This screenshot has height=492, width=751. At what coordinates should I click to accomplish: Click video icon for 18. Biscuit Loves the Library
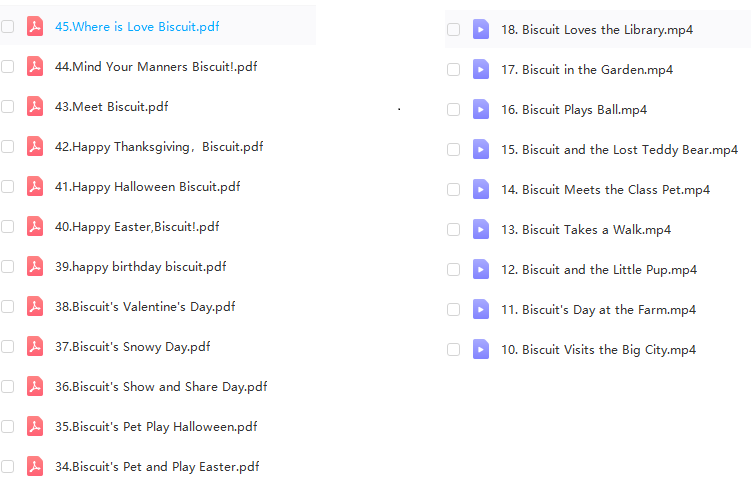(x=481, y=29)
